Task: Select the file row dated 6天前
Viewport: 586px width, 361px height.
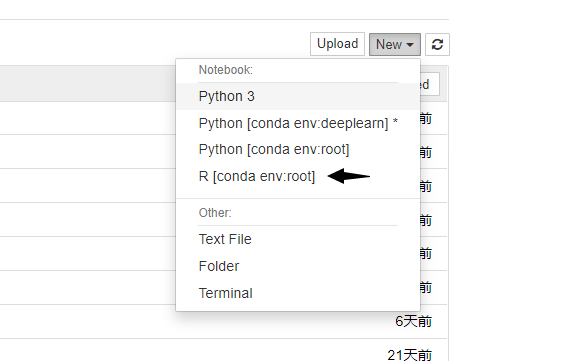Action: tap(223, 321)
